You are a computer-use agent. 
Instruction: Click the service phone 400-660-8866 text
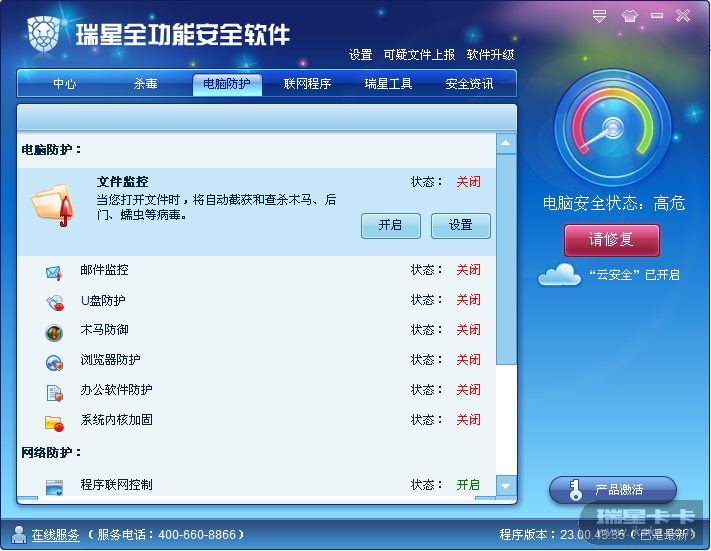click(197, 535)
